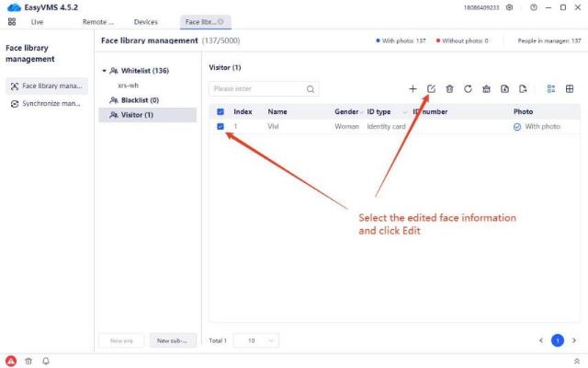Click the refresh icon in face toolbar
Image resolution: width=588 pixels, height=368 pixels.
pos(468,89)
